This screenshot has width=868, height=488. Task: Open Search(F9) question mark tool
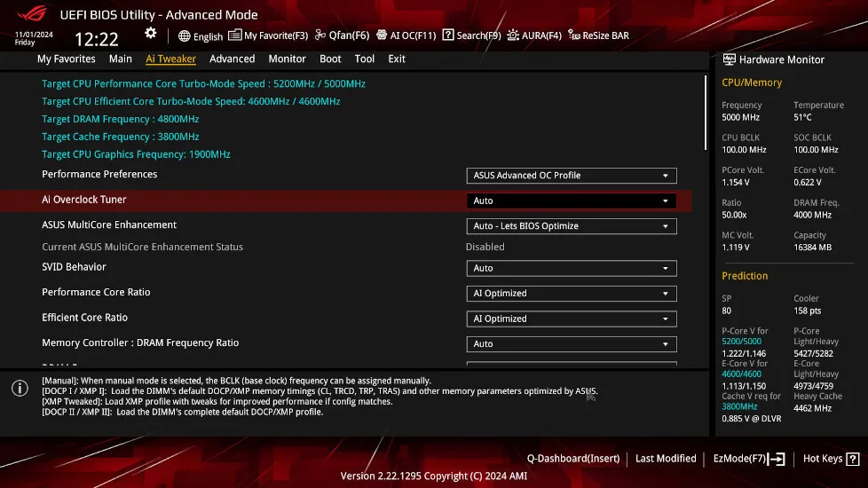(472, 35)
